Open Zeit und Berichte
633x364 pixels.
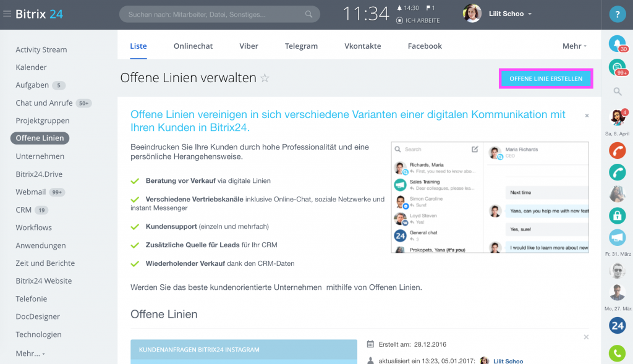pos(45,263)
